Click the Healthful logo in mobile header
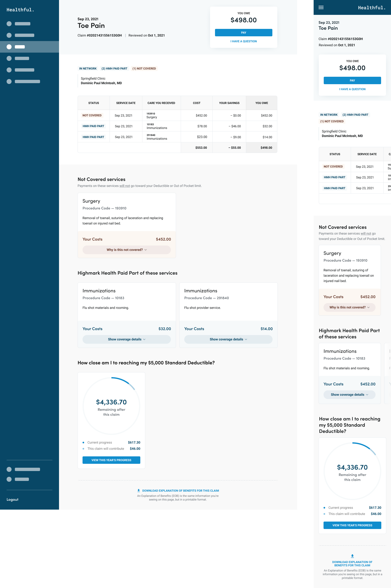 [372, 8]
